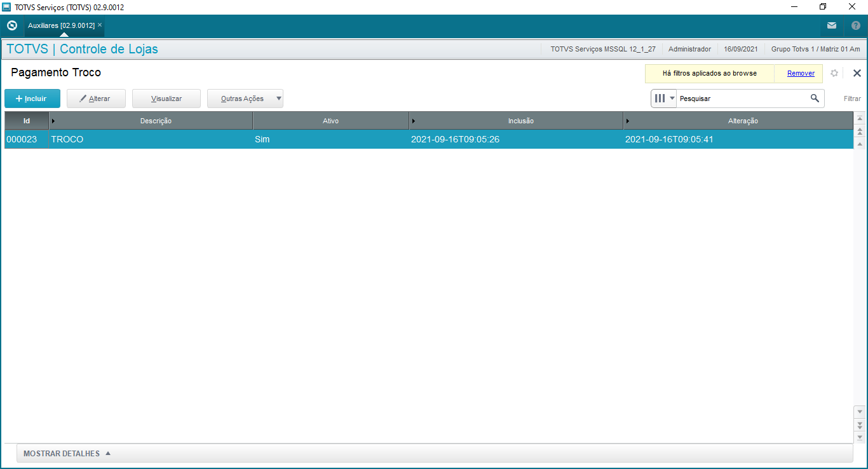This screenshot has width=868, height=469.
Task: Click the Alteração column header
Action: pyautogui.click(x=738, y=121)
